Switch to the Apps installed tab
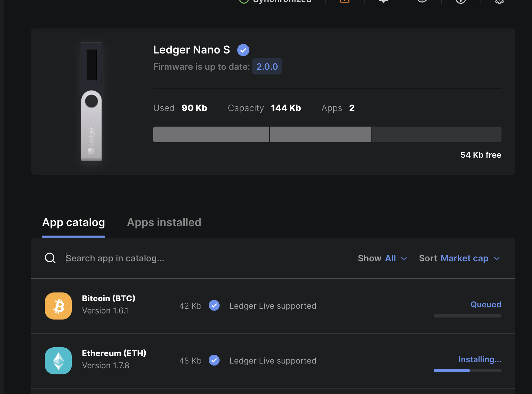 click(164, 222)
